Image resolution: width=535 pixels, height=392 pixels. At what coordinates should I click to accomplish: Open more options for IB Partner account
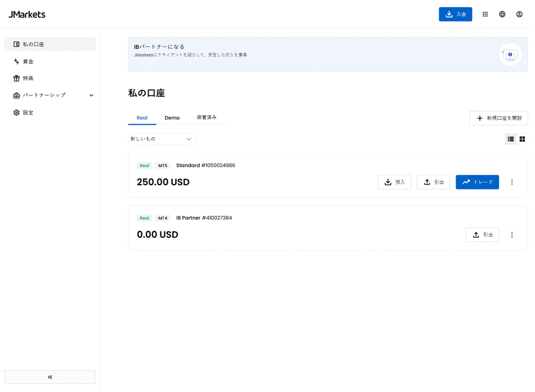coord(512,235)
